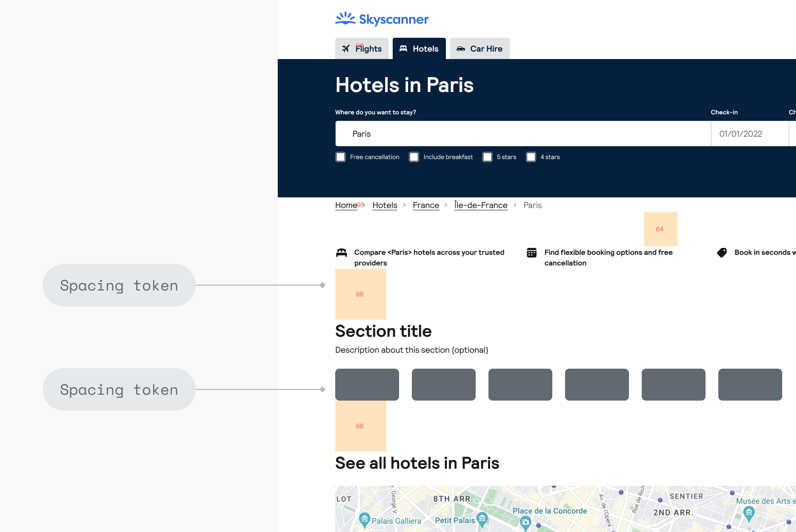This screenshot has width=796, height=532.
Task: Click the "See all hotels in Paris" heading
Action: [417, 463]
